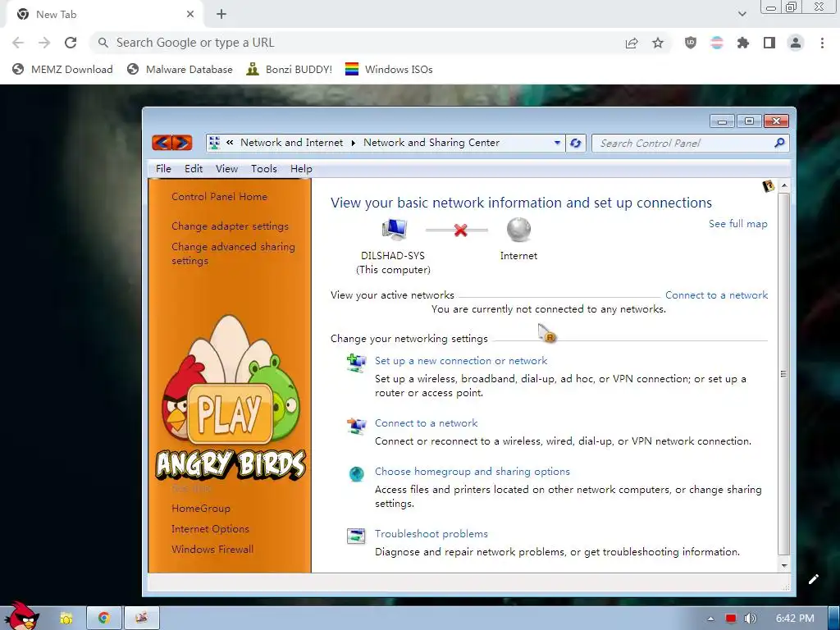
Task: Click the red X broken connection icon
Action: pos(460,231)
